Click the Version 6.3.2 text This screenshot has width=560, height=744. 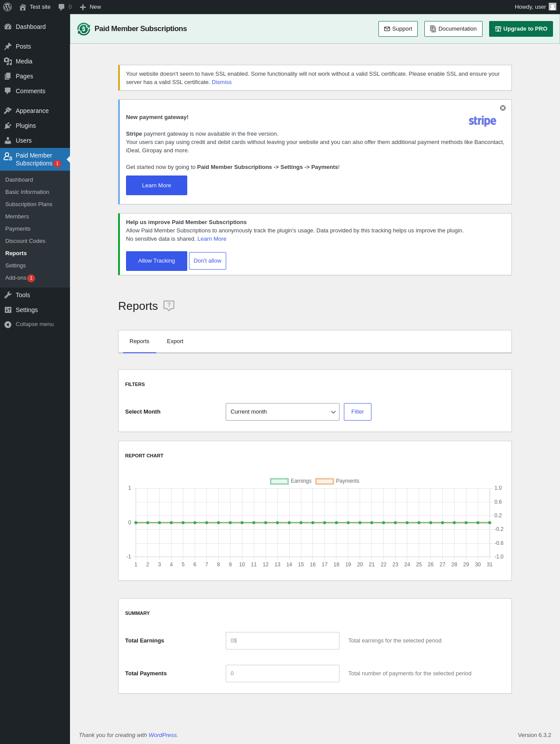coord(535,735)
